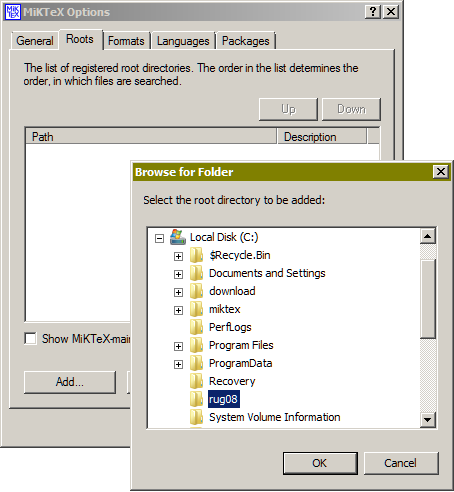Click the Program Files folder icon

(x=197, y=345)
